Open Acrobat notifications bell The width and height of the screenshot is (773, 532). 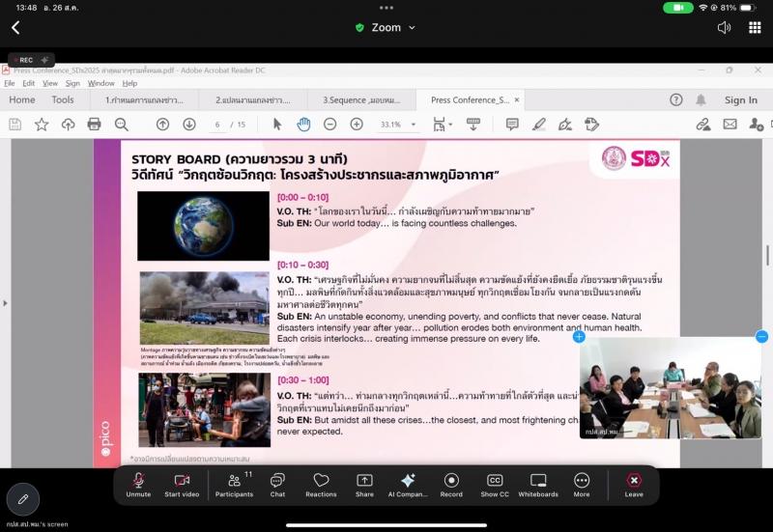701,100
